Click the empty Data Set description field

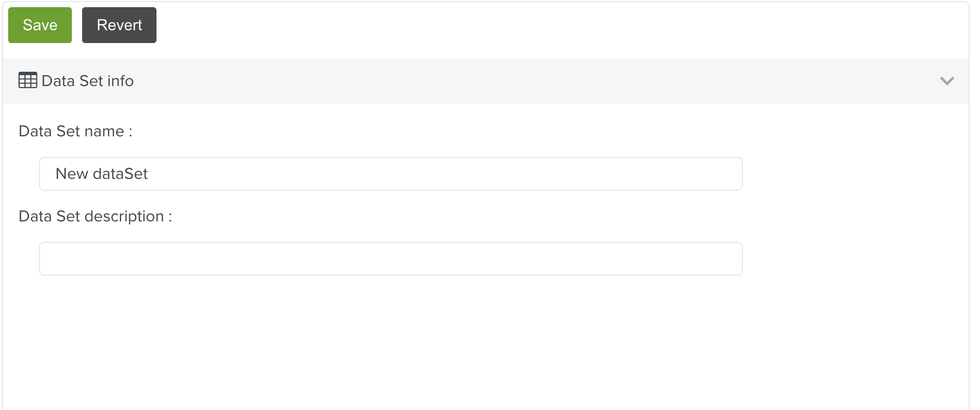390,259
